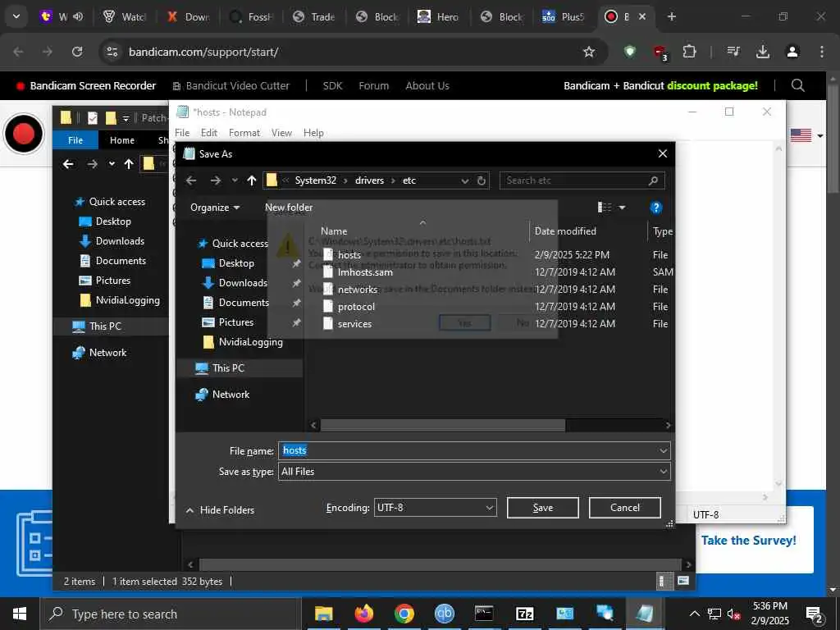This screenshot has width=840, height=630.
Task: Open Chrome profile avatar icon
Action: 792,52
